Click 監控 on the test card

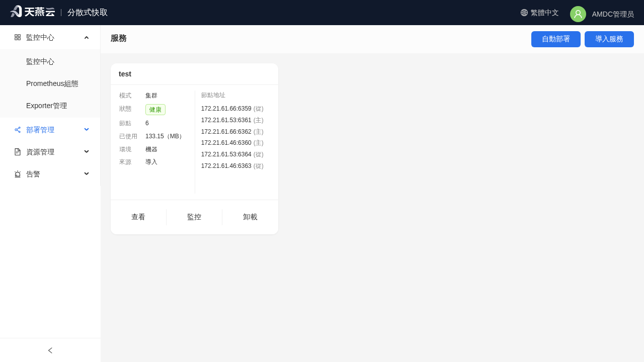click(x=194, y=217)
